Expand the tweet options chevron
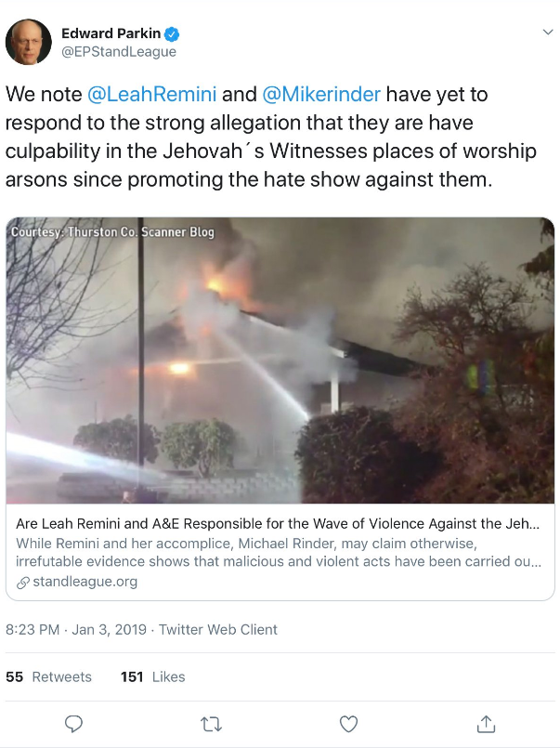The width and height of the screenshot is (560, 748). 548,32
